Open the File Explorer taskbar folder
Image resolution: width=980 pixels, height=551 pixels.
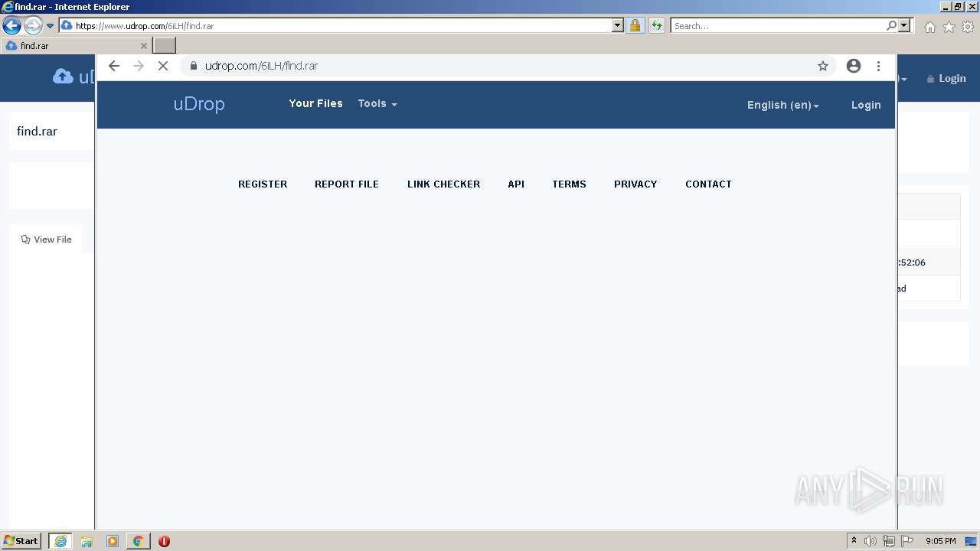point(87,541)
